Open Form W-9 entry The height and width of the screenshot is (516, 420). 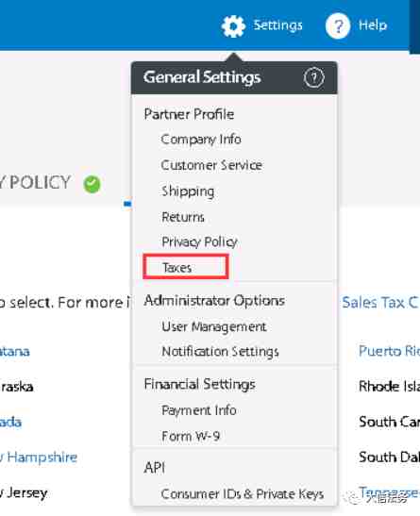[191, 437]
